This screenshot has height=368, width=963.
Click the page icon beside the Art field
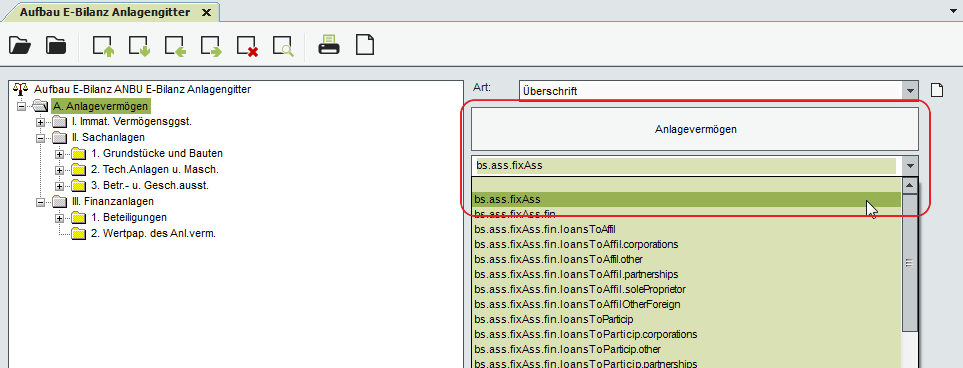[936, 90]
